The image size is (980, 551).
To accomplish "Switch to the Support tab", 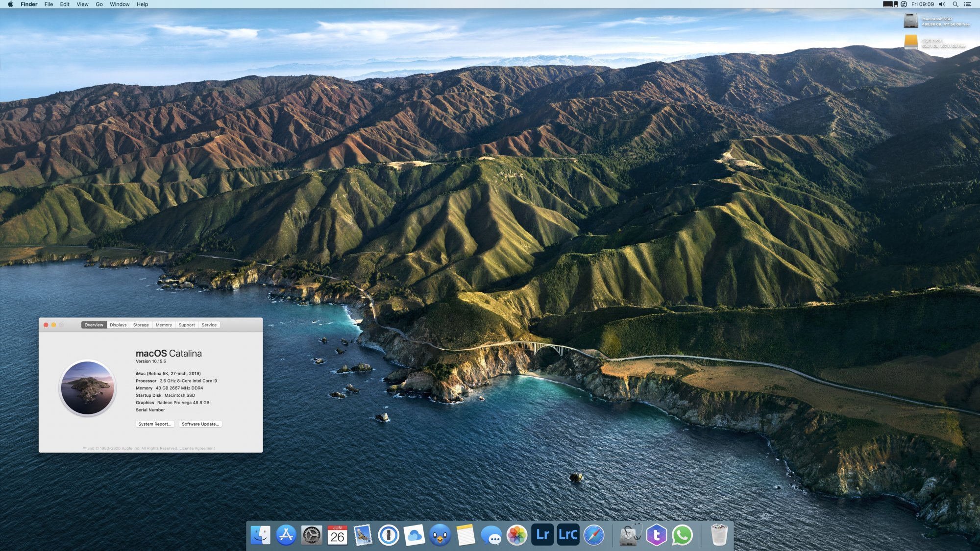I will tap(187, 325).
